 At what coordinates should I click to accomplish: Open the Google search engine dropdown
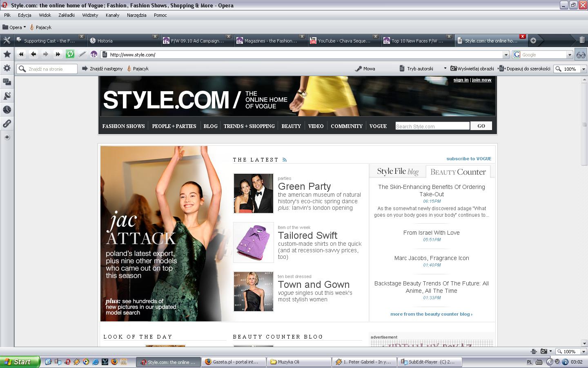pyautogui.click(x=570, y=55)
